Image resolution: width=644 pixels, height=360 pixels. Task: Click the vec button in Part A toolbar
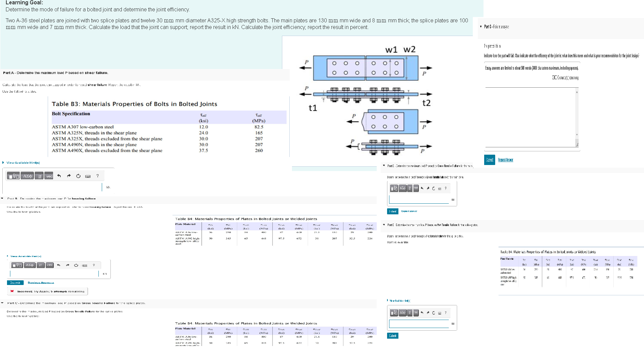(x=49, y=176)
